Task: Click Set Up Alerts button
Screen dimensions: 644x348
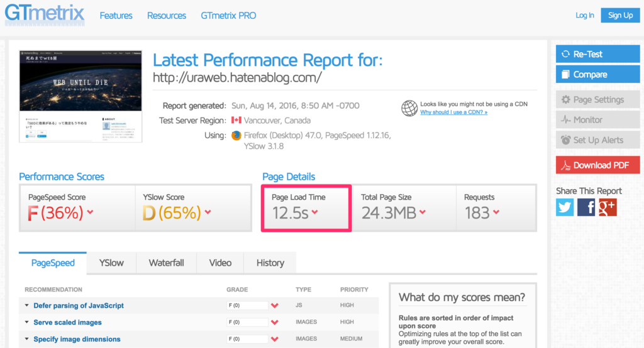Action: pos(597,140)
